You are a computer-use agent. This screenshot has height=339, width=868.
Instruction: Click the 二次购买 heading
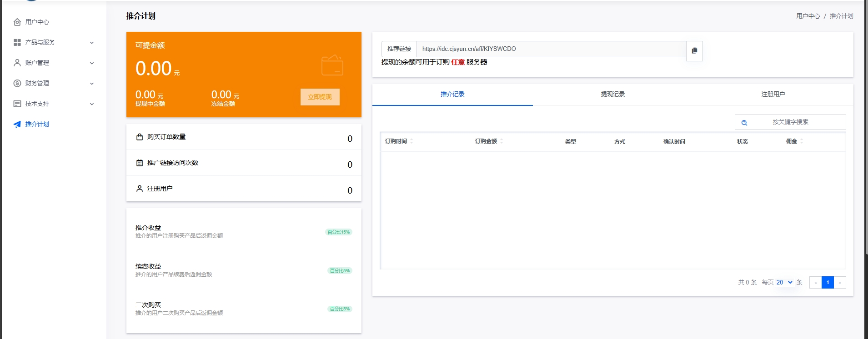coord(148,305)
